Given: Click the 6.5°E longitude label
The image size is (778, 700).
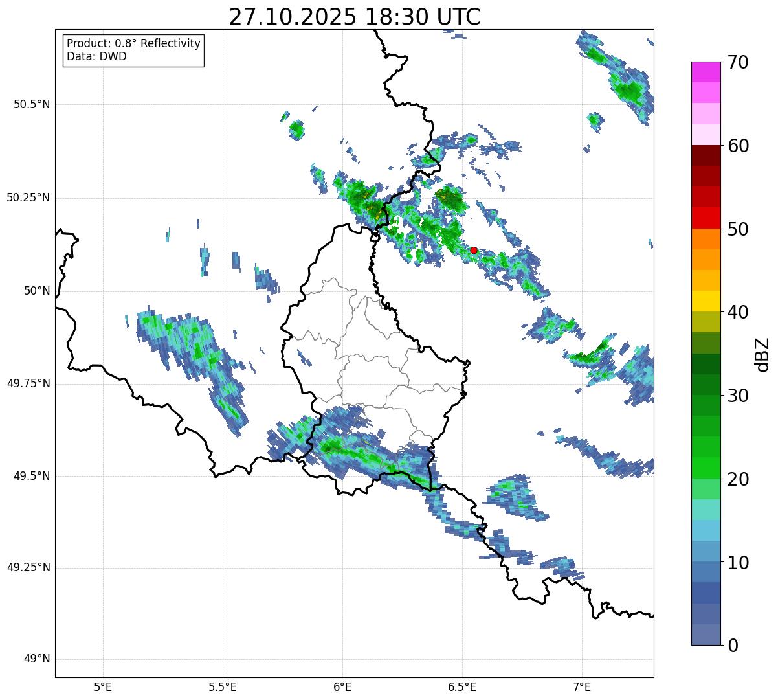Looking at the screenshot, I should click(462, 687).
